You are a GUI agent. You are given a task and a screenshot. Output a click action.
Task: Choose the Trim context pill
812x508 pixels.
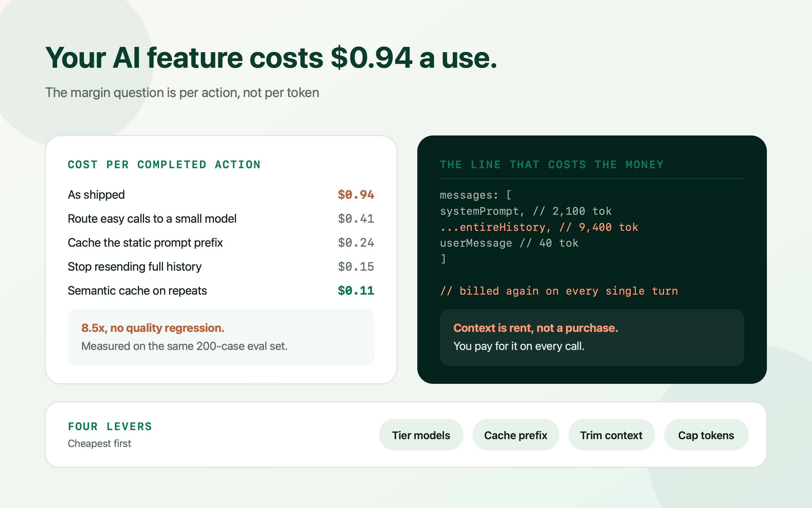[x=611, y=435]
